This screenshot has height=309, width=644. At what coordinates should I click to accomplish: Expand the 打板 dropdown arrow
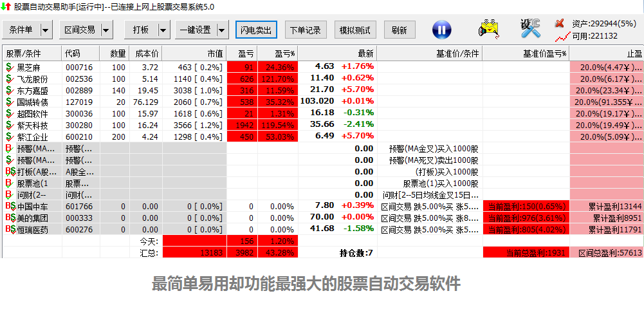tap(164, 30)
